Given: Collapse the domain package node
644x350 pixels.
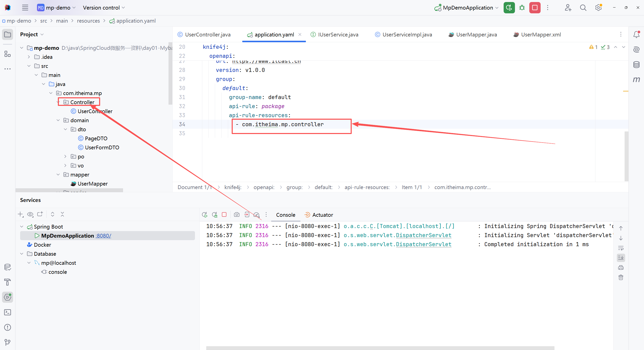Looking at the screenshot, I should (x=58, y=120).
